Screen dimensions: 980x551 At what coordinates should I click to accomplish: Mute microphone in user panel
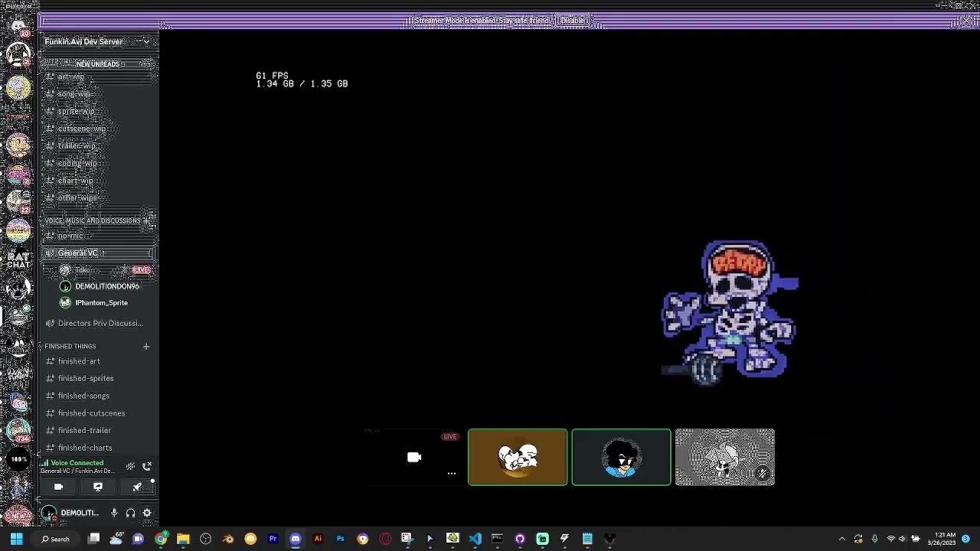(x=114, y=514)
